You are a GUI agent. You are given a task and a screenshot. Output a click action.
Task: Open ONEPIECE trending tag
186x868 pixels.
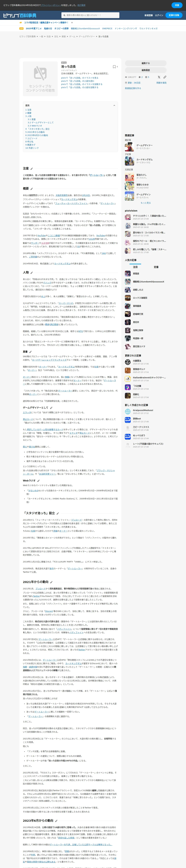click(x=107, y=29)
